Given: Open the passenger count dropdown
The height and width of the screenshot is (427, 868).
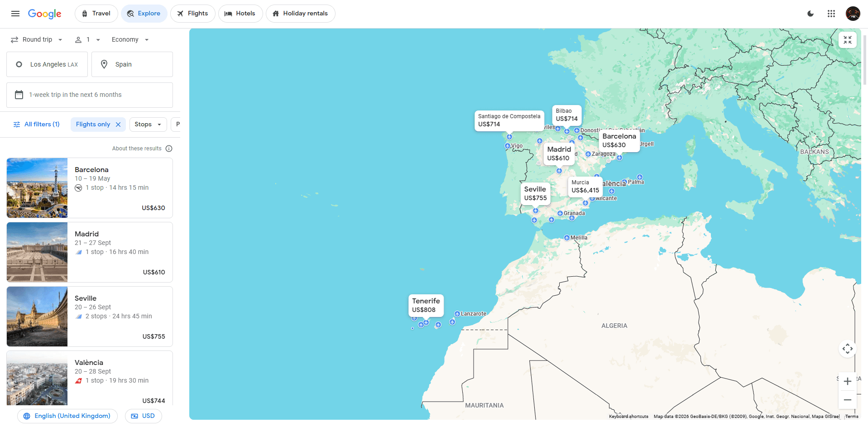Looking at the screenshot, I should click(87, 40).
